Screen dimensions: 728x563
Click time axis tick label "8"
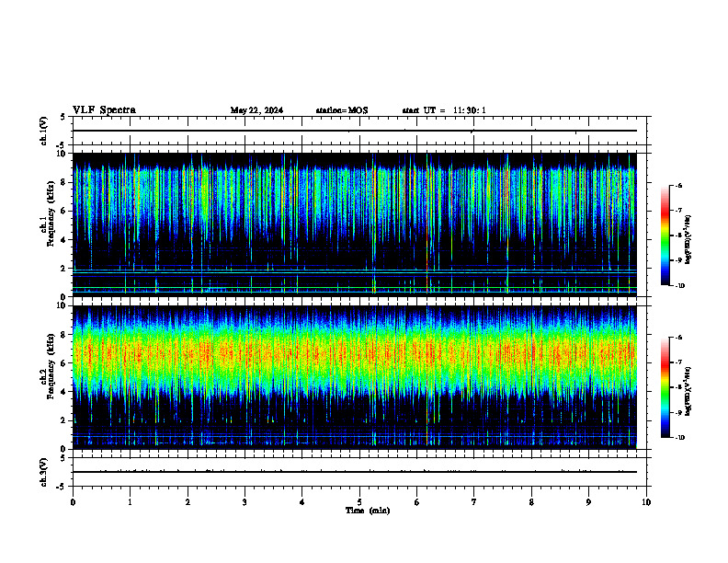[531, 502]
